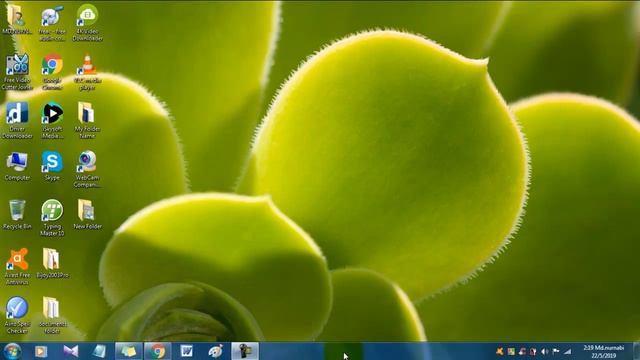Open the blue notebook app on the taskbar
Viewport: 640px width, 360px height.
[99, 351]
